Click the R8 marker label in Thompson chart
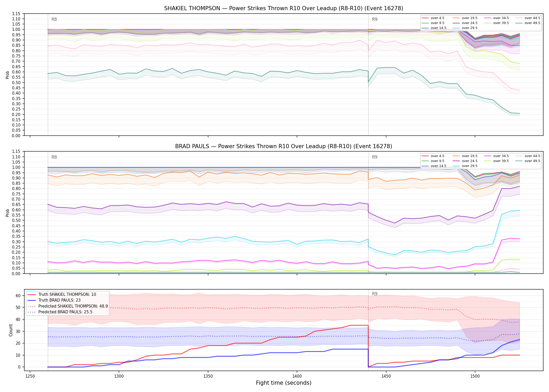549x392 pixels. click(54, 19)
